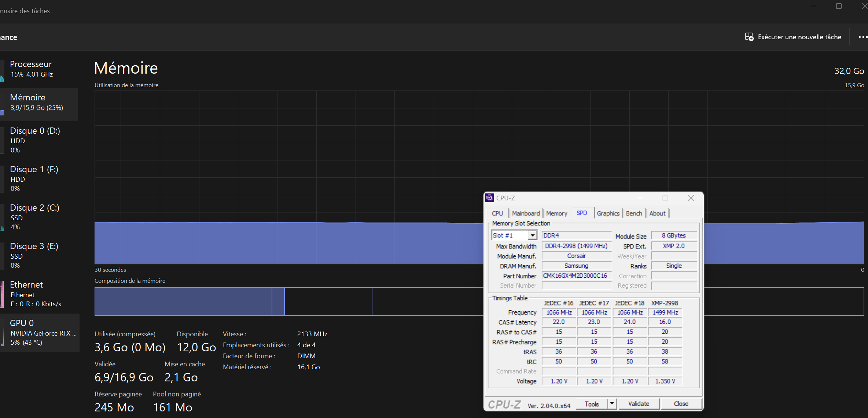Click XMP-2998 tRAS value 38
868x418 pixels.
(665, 351)
